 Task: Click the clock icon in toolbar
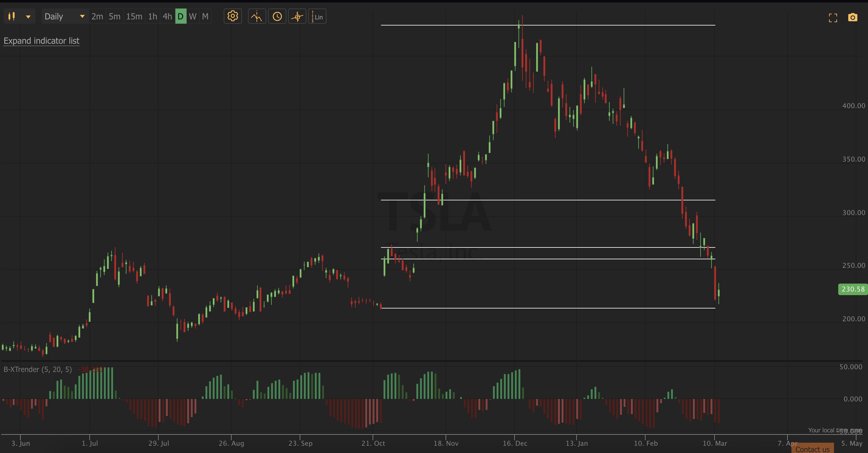(277, 16)
